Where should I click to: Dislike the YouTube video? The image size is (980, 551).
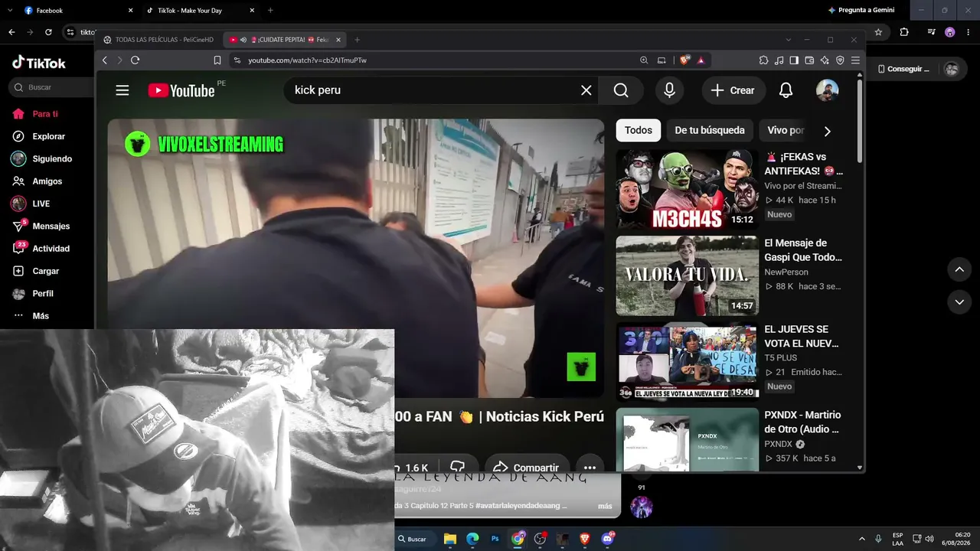(x=458, y=467)
